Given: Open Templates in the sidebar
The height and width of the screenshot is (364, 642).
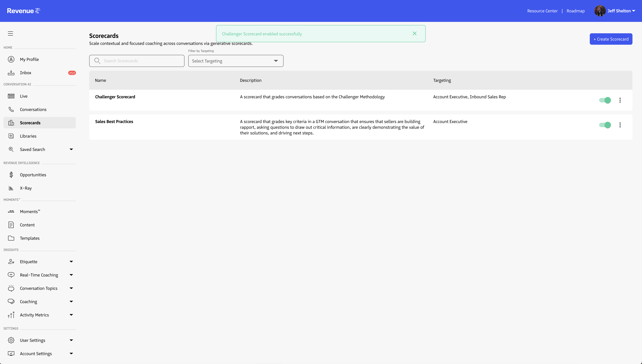Looking at the screenshot, I should (x=40, y=238).
